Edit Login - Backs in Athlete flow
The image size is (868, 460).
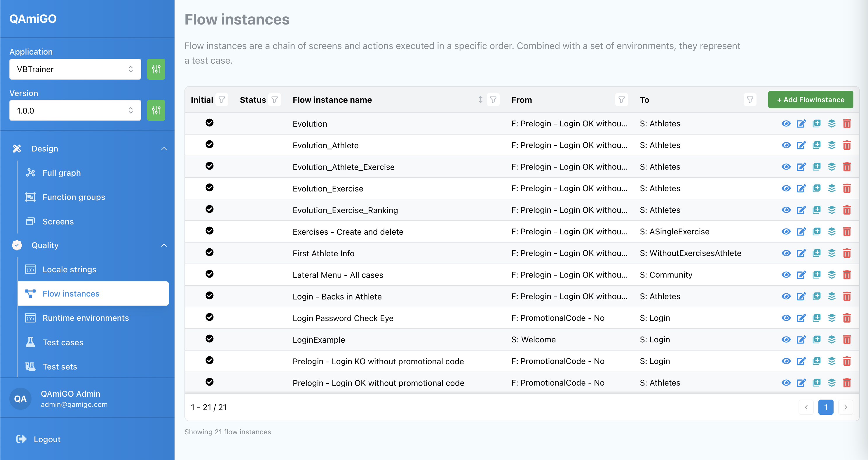click(801, 296)
